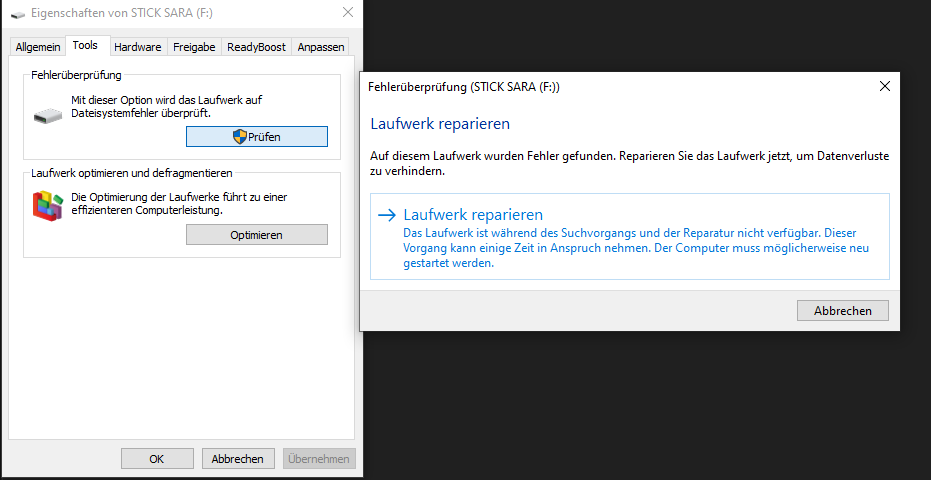The height and width of the screenshot is (480, 931).
Task: Select the Tools tab
Action: click(85, 45)
